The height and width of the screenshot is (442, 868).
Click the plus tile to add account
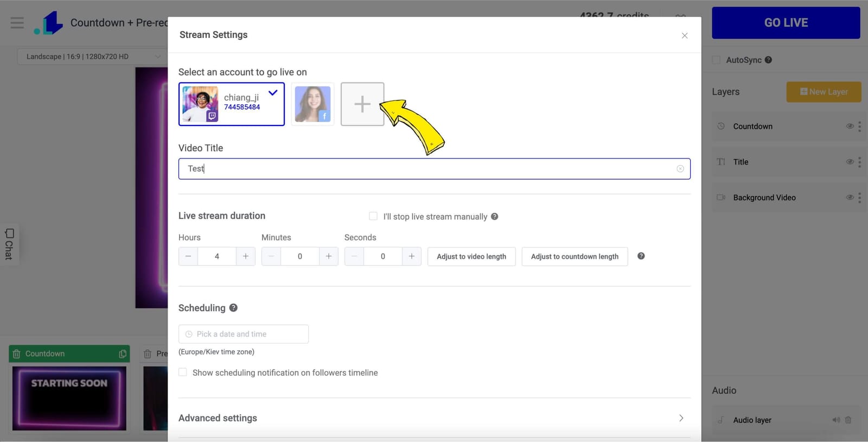(362, 104)
